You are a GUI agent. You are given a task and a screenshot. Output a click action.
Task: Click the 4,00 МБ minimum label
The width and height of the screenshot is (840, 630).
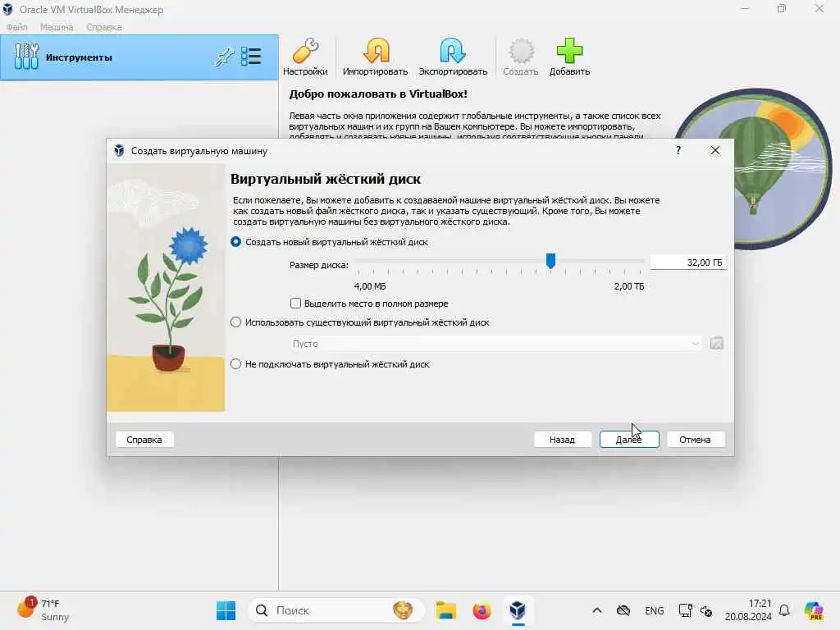click(x=370, y=286)
